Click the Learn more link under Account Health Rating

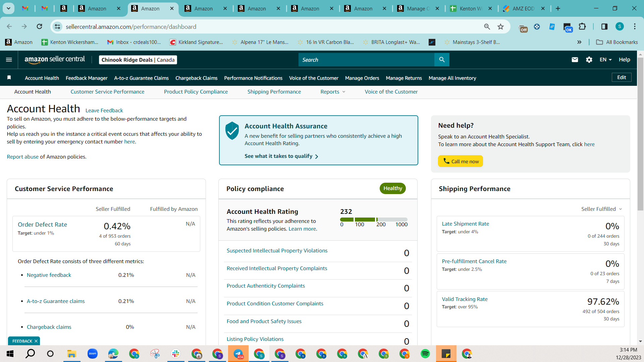(302, 229)
